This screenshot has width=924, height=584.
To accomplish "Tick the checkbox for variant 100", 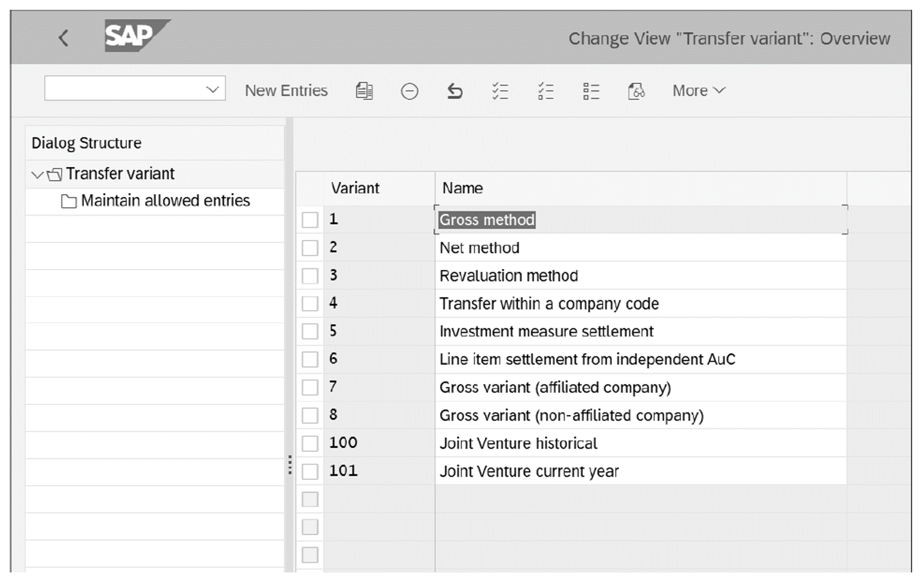I will click(310, 443).
